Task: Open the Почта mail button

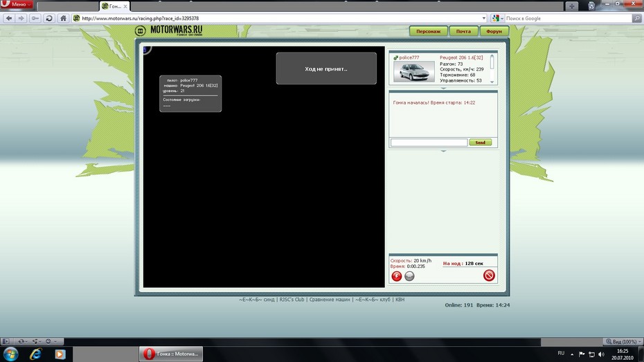Action: click(463, 31)
